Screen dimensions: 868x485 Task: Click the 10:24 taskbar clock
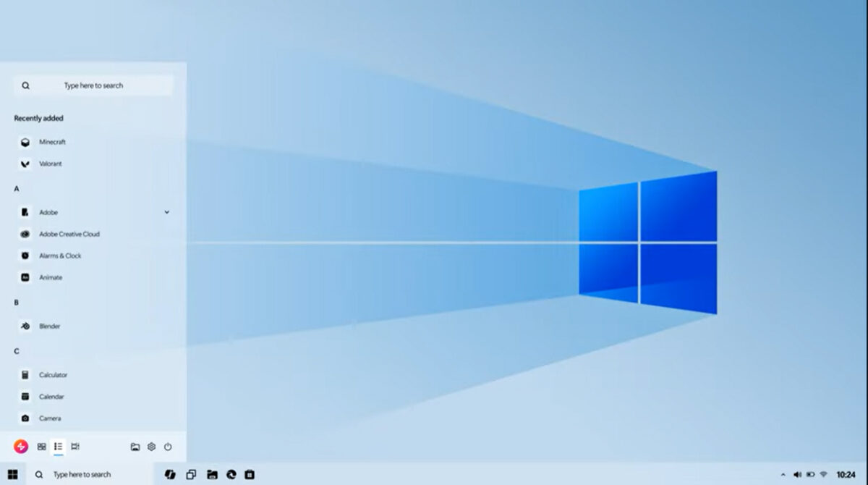(x=846, y=475)
